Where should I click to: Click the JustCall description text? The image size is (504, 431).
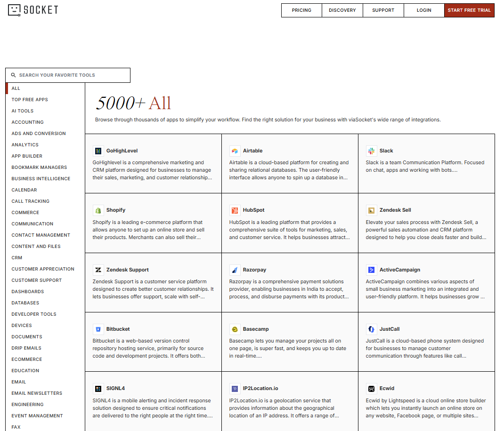[x=424, y=349]
